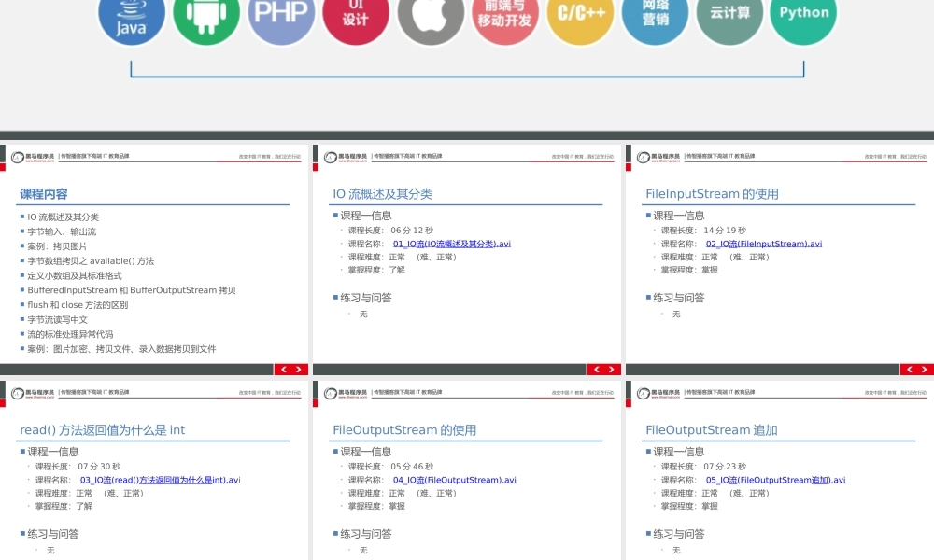Click next arrow on 课程内容 slide

[299, 370]
